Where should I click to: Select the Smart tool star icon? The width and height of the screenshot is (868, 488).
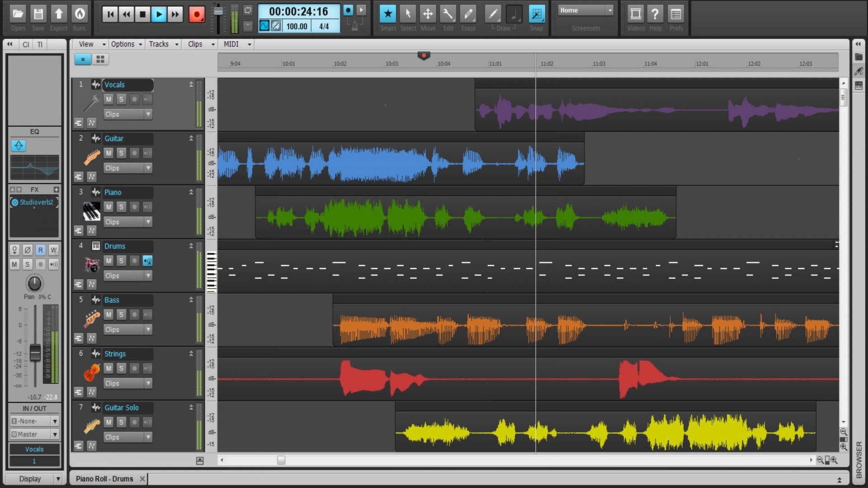387,14
